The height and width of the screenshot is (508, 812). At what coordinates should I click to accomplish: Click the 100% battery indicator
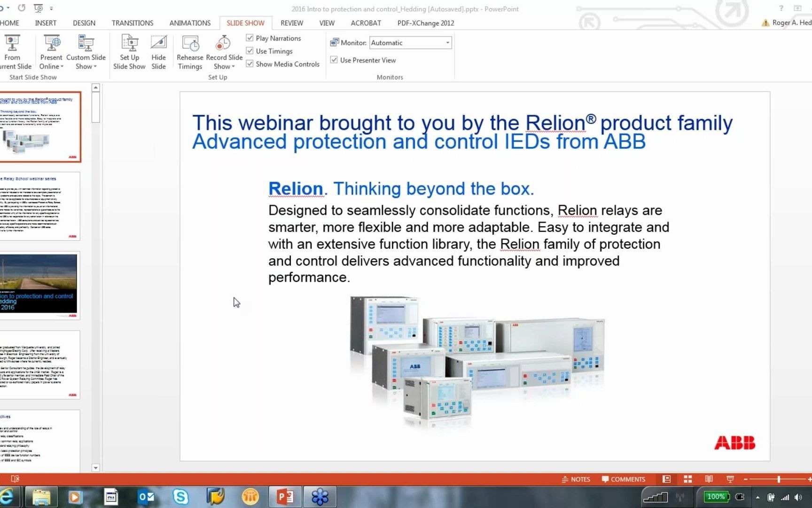pos(716,497)
